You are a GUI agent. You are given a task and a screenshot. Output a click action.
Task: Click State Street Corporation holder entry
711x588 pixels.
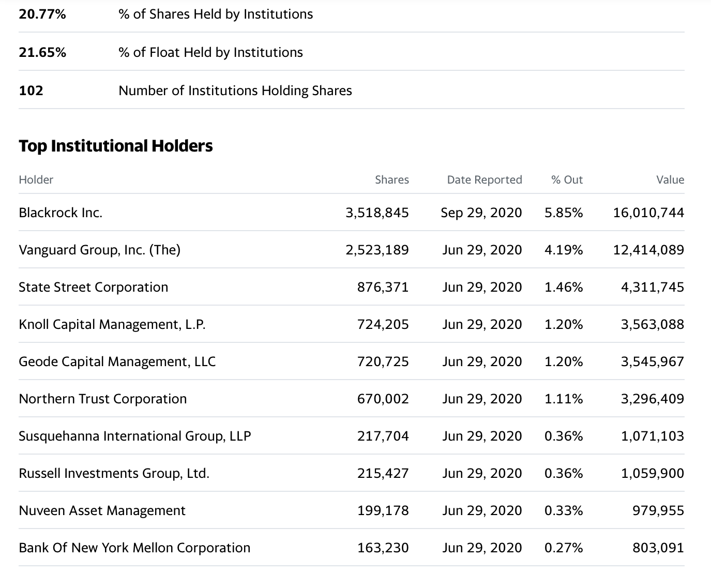[x=94, y=287]
